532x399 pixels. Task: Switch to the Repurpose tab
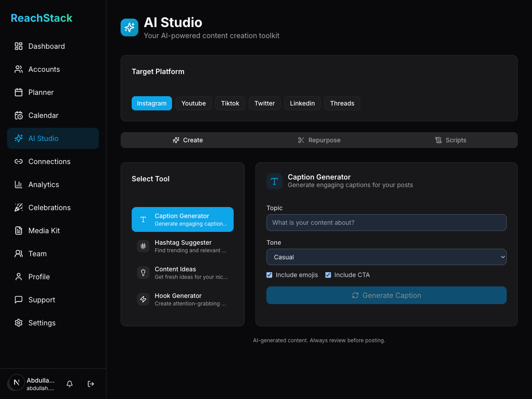click(319, 140)
